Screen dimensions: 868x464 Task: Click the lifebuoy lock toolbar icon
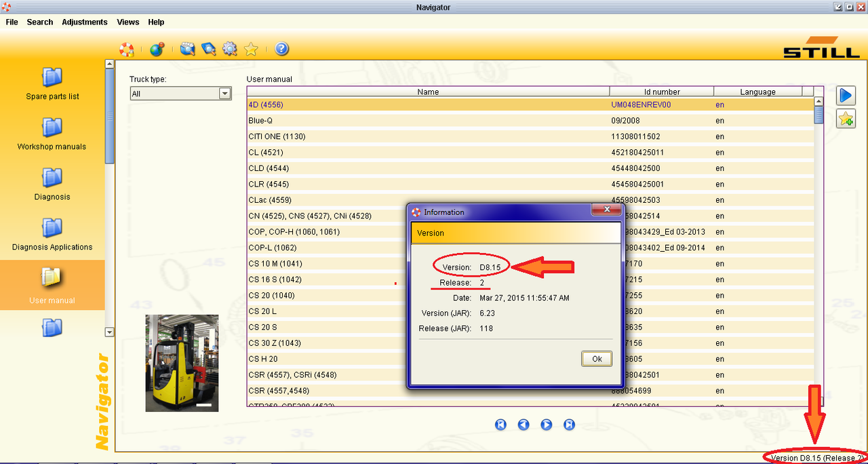tap(127, 49)
